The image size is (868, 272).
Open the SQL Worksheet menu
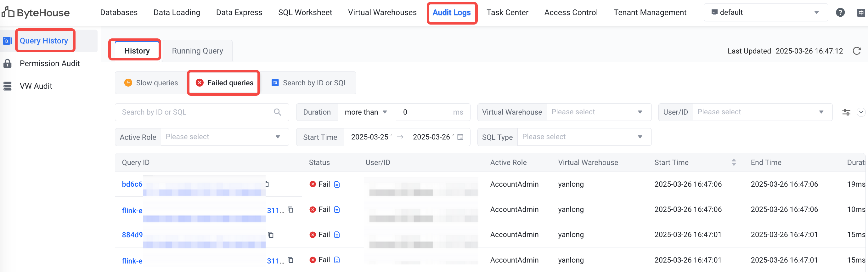(x=305, y=13)
